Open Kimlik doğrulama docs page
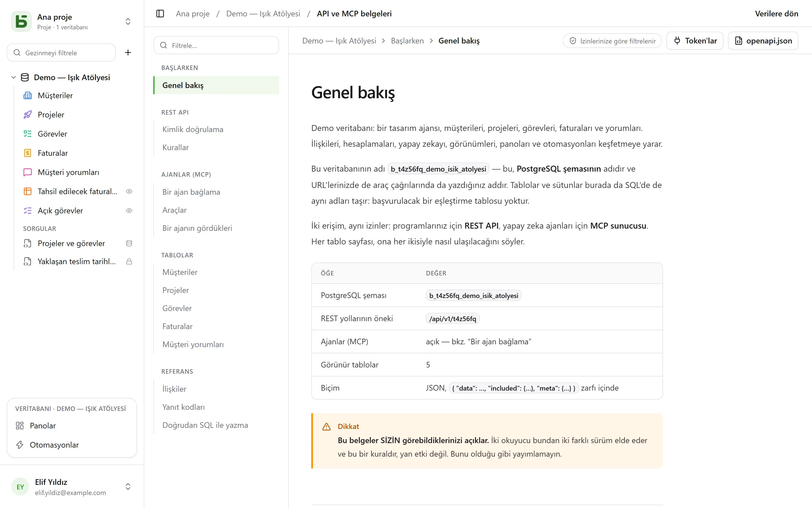The height and width of the screenshot is (508, 812). click(x=193, y=129)
